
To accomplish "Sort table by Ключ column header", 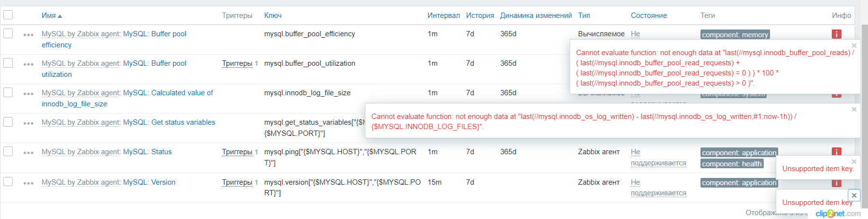I will [273, 15].
